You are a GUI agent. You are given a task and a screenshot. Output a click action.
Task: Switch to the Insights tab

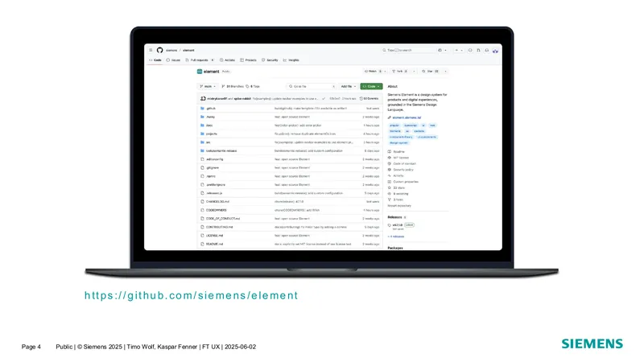(x=291, y=60)
